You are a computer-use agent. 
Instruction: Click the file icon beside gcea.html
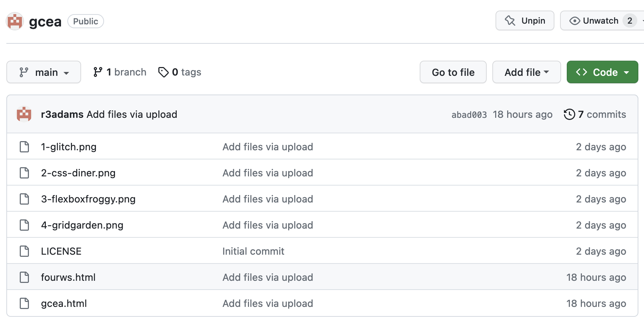pos(24,303)
